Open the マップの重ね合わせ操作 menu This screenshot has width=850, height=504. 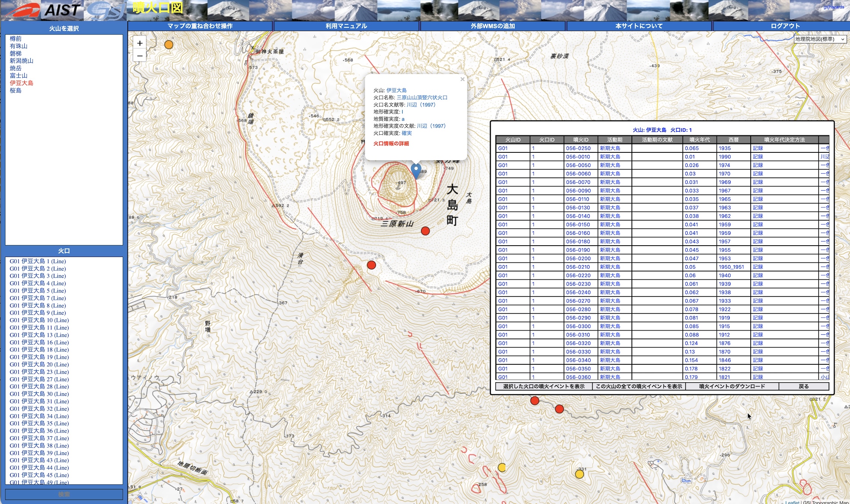pos(200,26)
